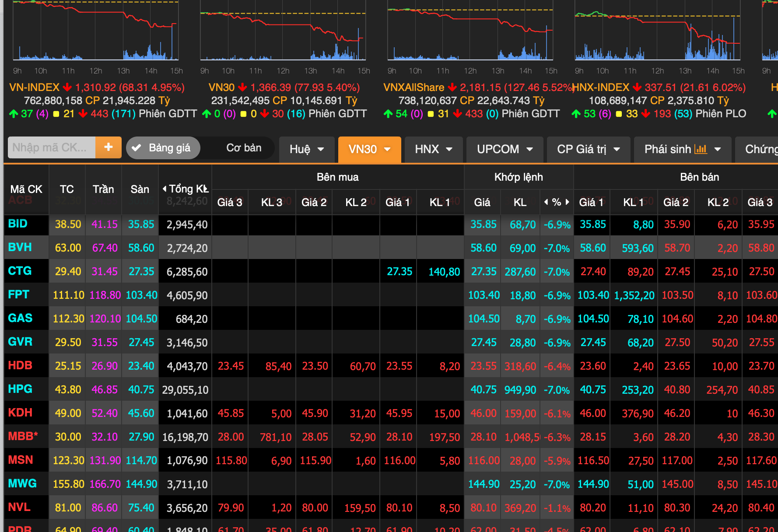Click right arrow of % column header
Screen dimensions: 778x532
(567, 202)
